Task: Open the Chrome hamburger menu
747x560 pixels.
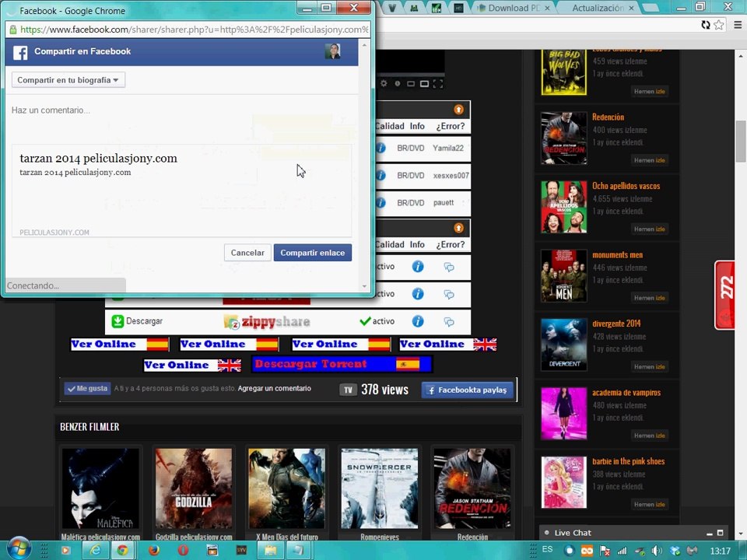Action: coord(737,25)
